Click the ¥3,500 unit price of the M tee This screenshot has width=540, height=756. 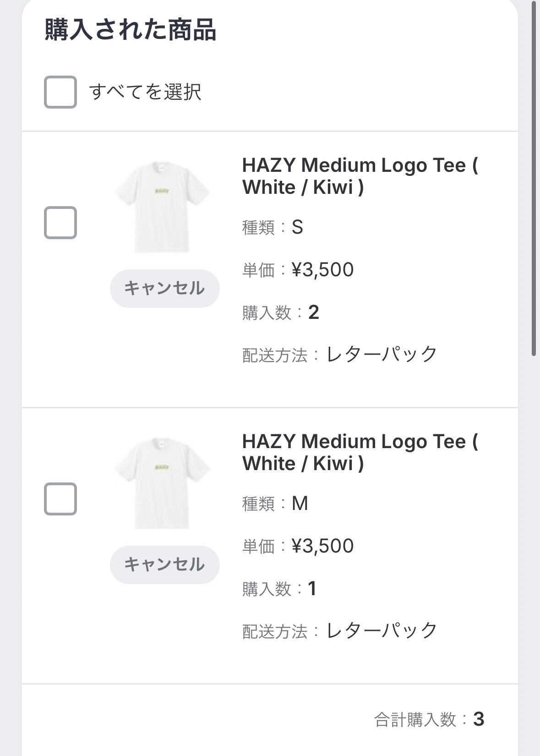click(x=322, y=546)
